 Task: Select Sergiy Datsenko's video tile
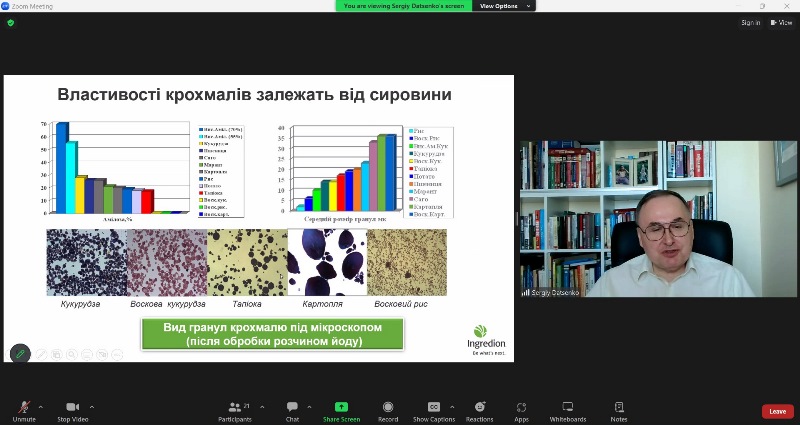[658, 219]
